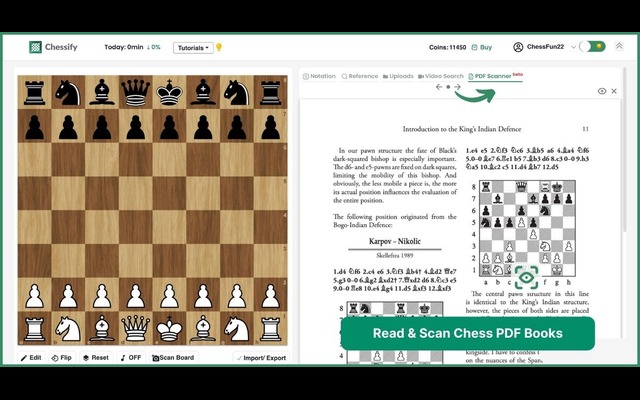This screenshot has width=640, height=400.
Task: Click the white knight on g1
Action: point(237,329)
